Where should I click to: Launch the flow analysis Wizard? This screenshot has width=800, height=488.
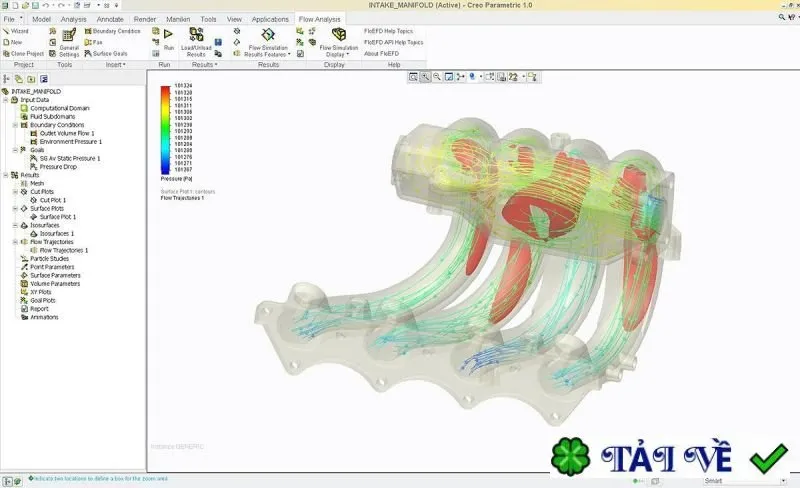pos(16,31)
